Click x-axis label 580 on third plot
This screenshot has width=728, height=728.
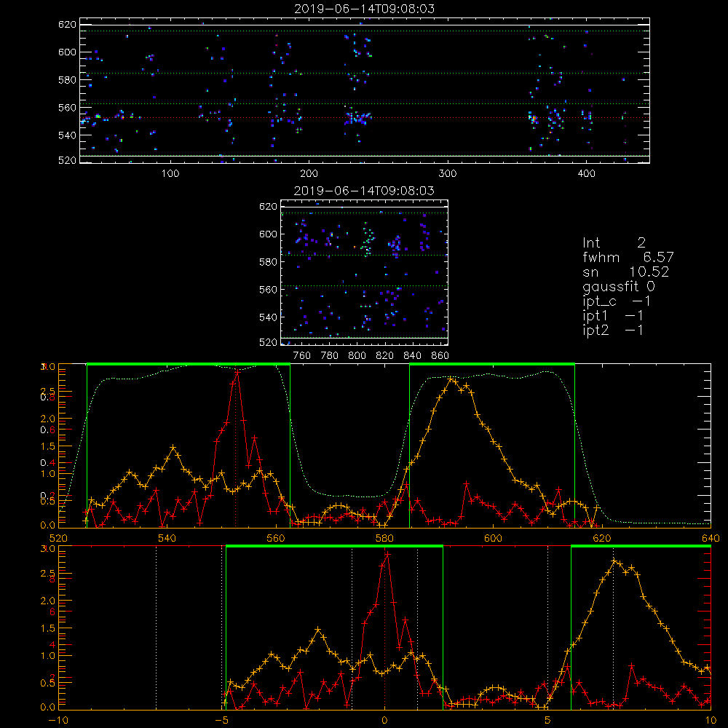click(384, 539)
